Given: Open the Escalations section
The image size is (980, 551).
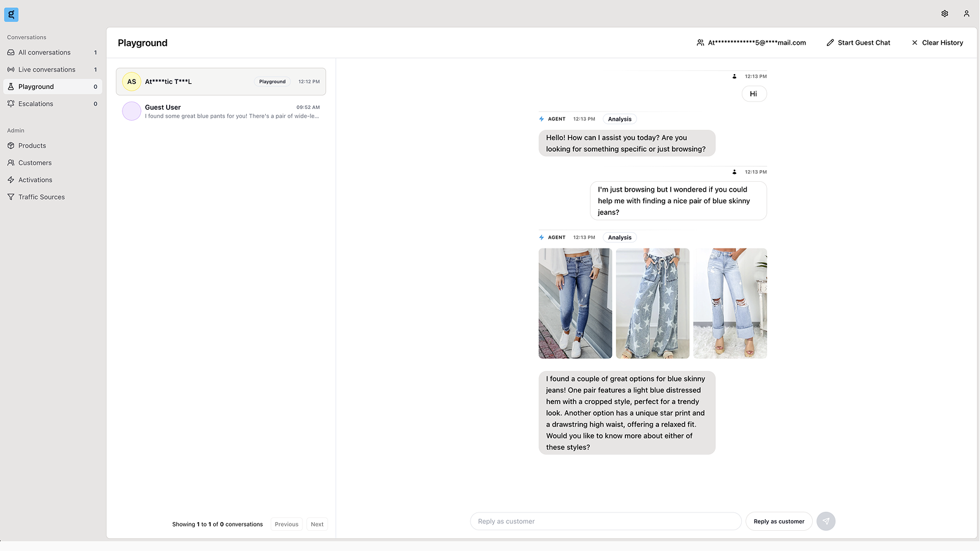Looking at the screenshot, I should (53, 104).
